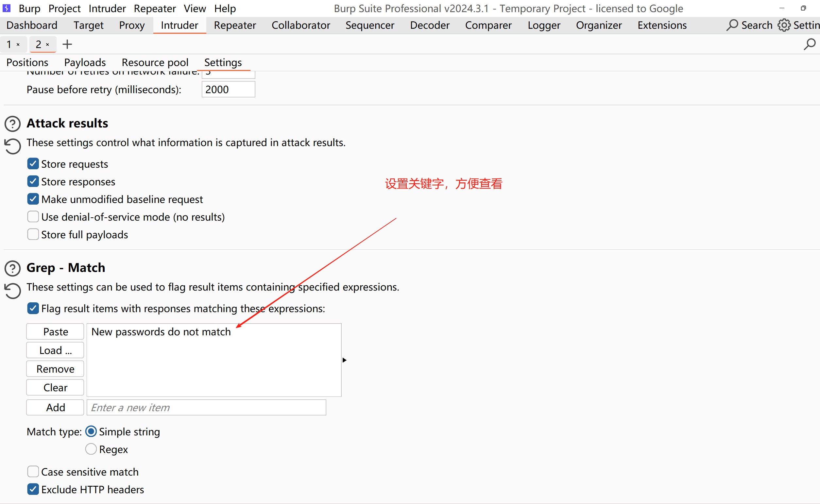Screen dimensions: 820x504
Task: Switch to the Payloads tab
Action: [x=85, y=62]
